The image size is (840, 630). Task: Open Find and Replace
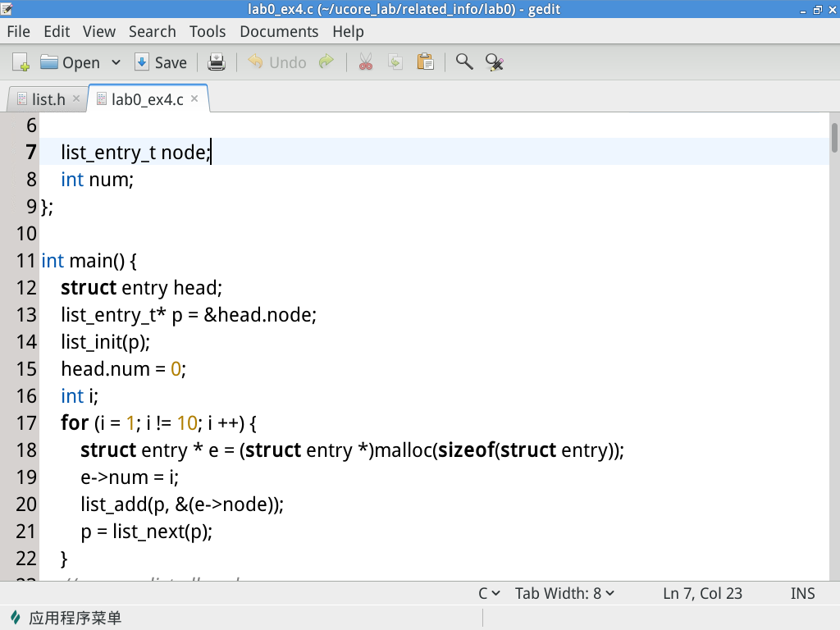[x=494, y=62]
